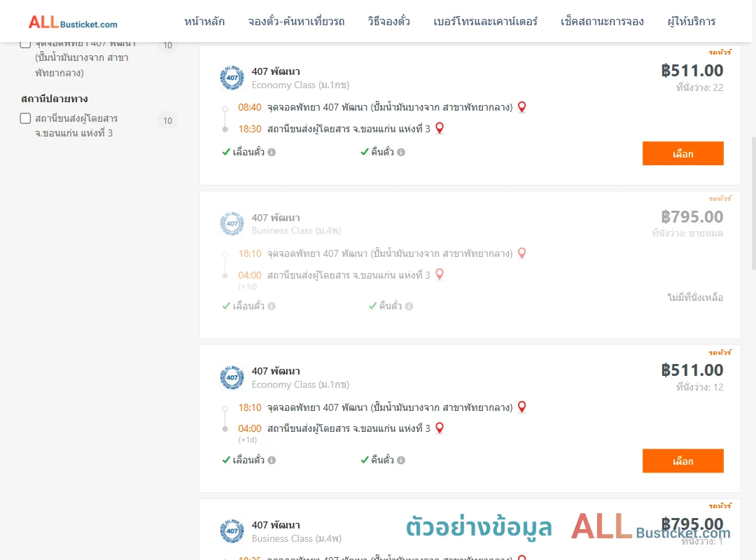Screen dimensions: 756x560
Task: Click สถานีปลายทาง filter heading
Action: point(55,99)
